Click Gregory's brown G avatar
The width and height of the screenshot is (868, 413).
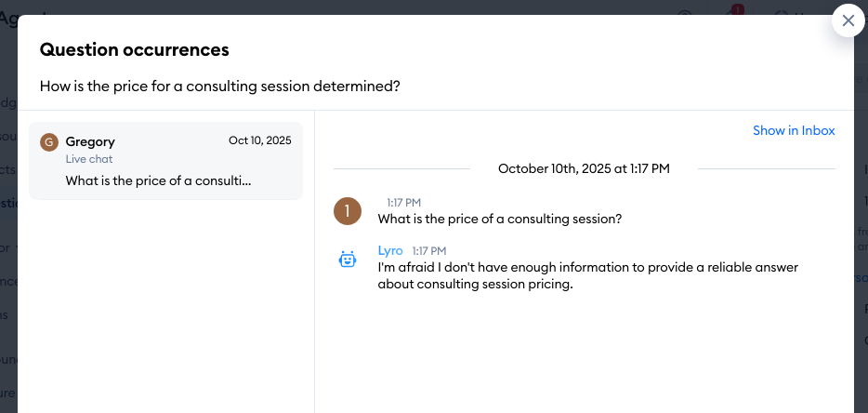pos(49,141)
